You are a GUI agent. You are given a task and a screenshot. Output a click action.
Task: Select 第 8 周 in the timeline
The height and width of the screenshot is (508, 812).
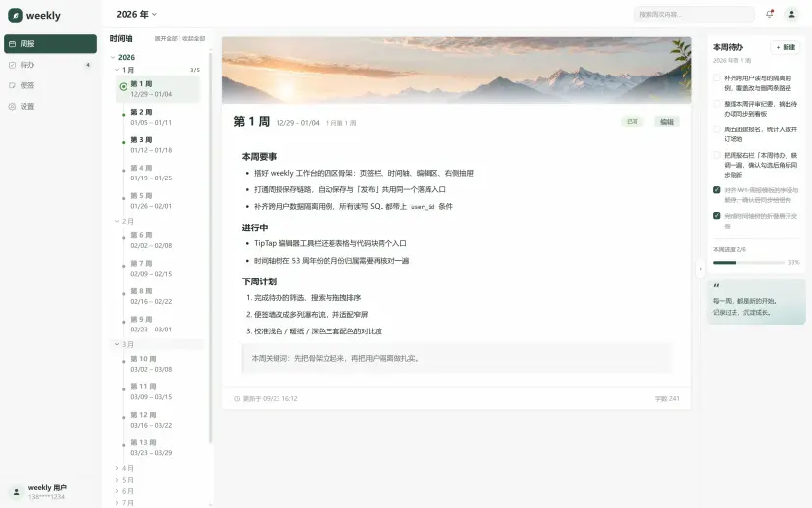(x=158, y=296)
